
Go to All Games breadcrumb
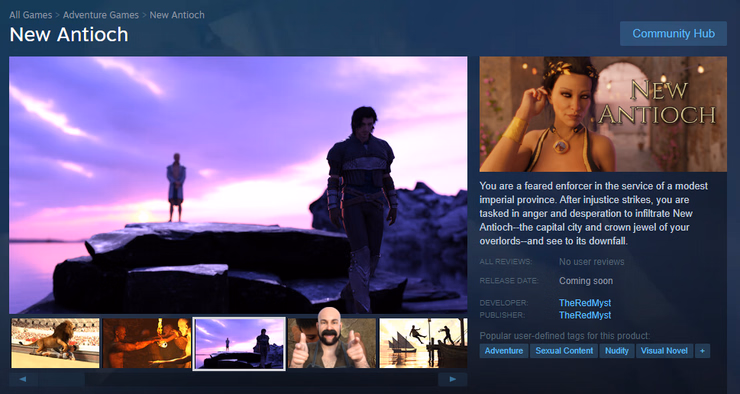(x=31, y=15)
